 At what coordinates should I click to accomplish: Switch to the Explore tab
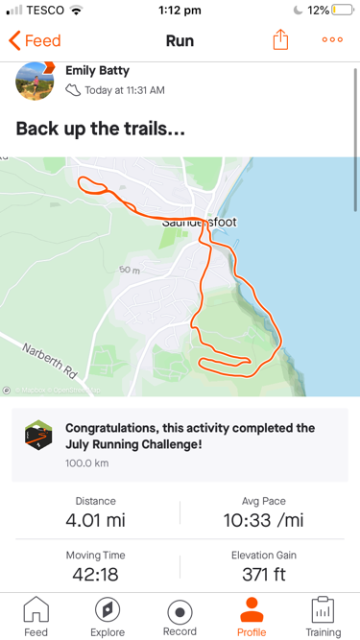pos(107,616)
